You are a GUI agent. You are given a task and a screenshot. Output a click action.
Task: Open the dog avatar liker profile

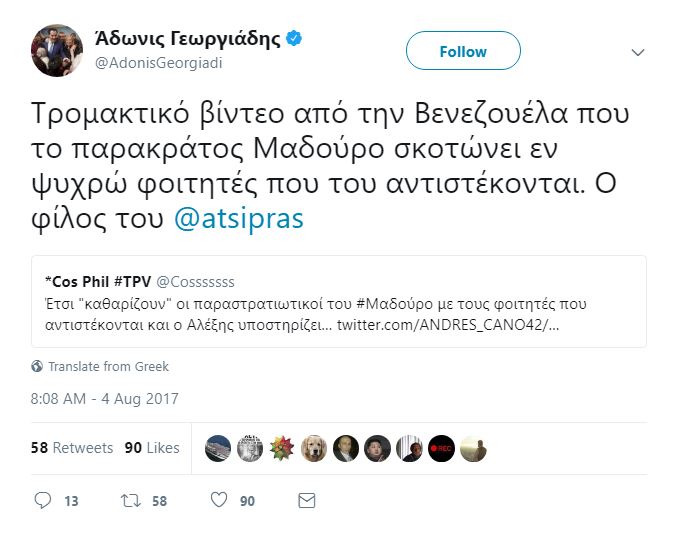click(x=314, y=449)
